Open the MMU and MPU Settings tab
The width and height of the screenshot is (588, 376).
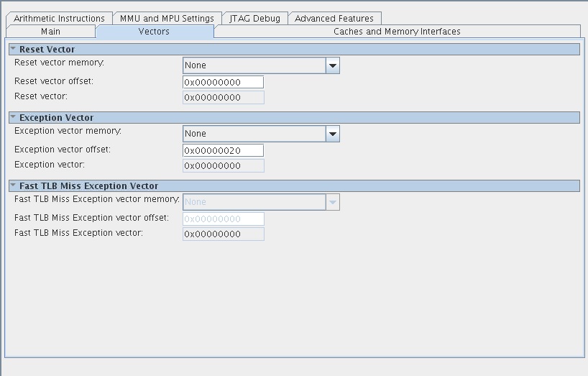[x=167, y=18]
